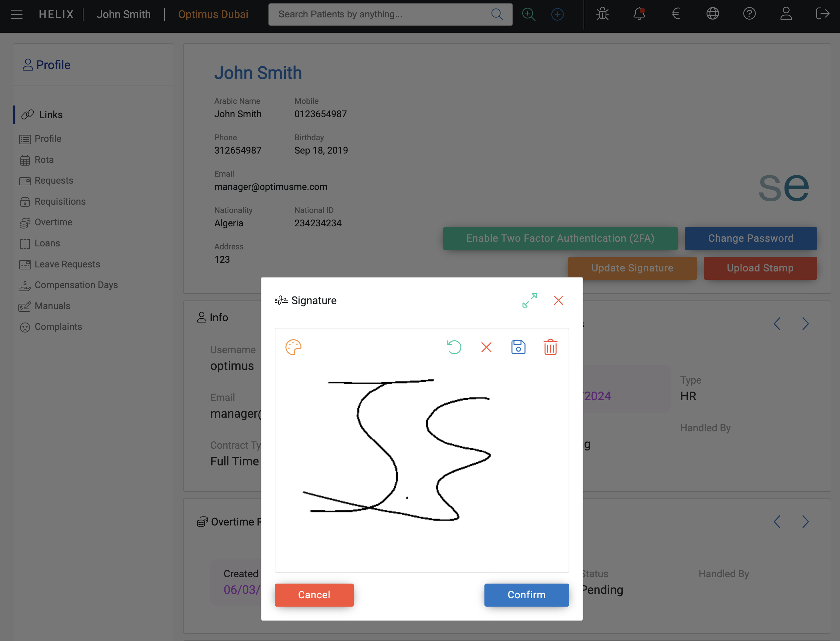Save the signature with floppy disk icon
Viewport: 840px width, 641px height.
point(518,347)
